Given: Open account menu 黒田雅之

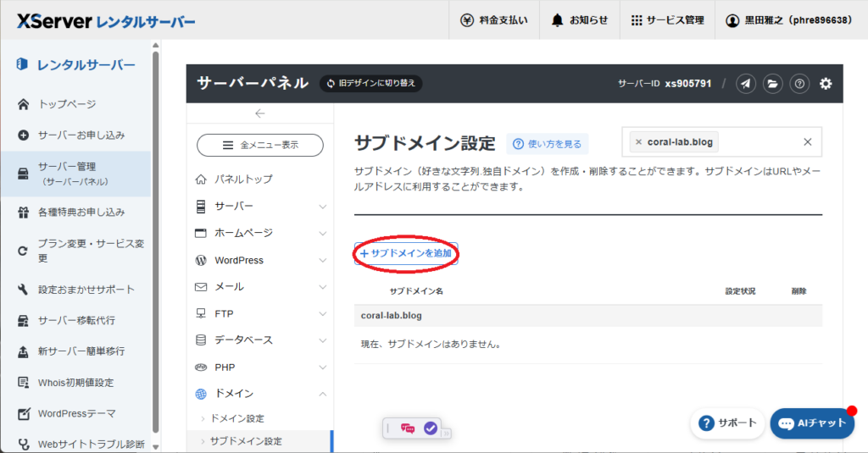Looking at the screenshot, I should [x=789, y=20].
